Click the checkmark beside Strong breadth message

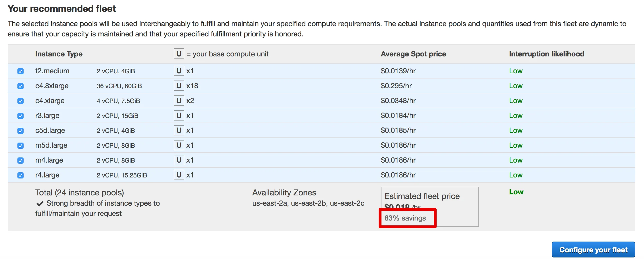(40, 204)
